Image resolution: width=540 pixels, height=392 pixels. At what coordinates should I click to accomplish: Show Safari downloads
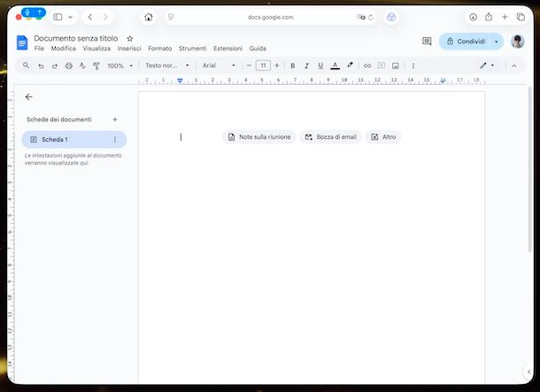(x=474, y=17)
